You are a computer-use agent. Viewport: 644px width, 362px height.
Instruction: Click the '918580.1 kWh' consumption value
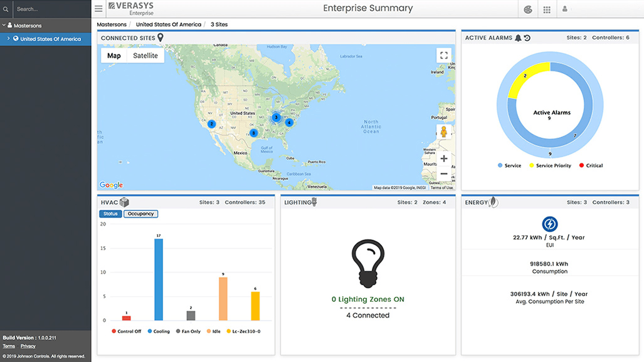click(549, 264)
